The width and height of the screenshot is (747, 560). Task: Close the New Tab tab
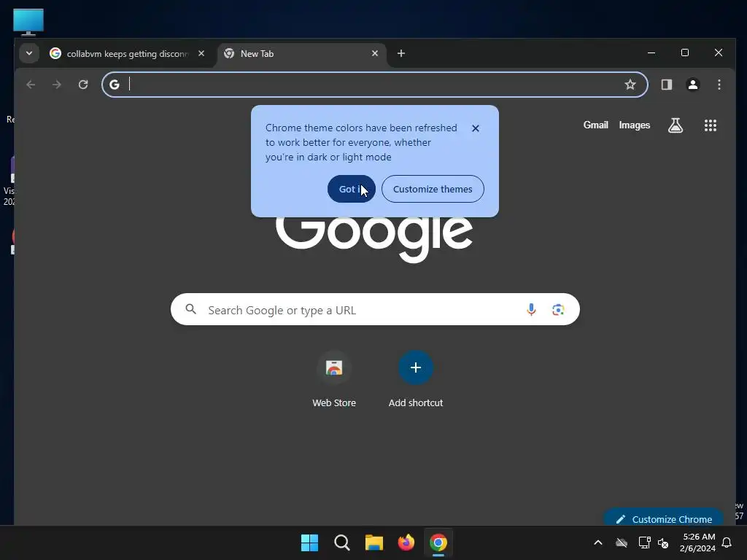click(x=375, y=53)
